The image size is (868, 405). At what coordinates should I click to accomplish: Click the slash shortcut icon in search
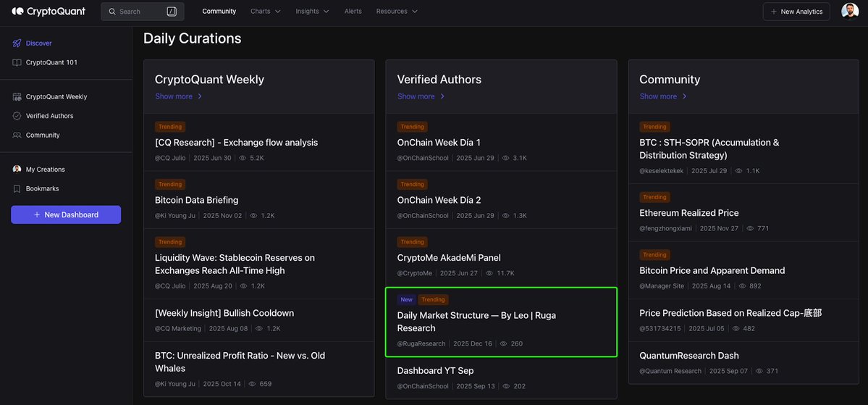pos(172,12)
